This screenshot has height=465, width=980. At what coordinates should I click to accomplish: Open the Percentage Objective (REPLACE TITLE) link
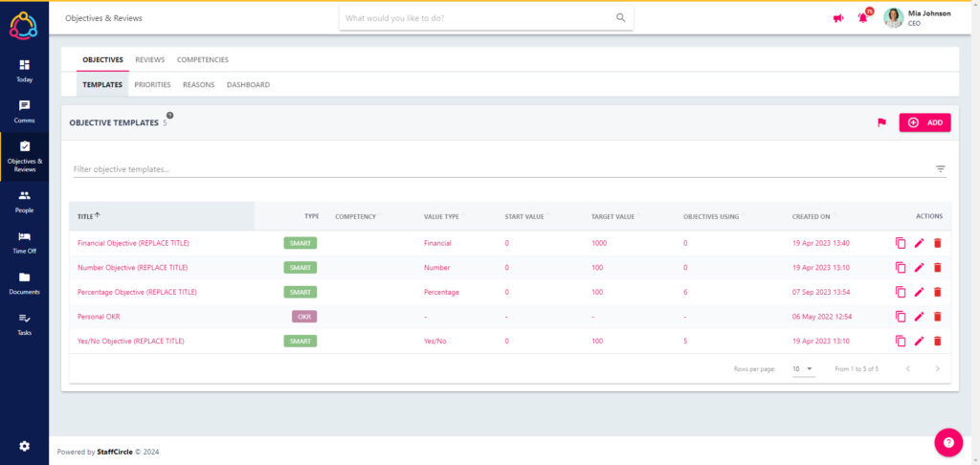point(137,292)
